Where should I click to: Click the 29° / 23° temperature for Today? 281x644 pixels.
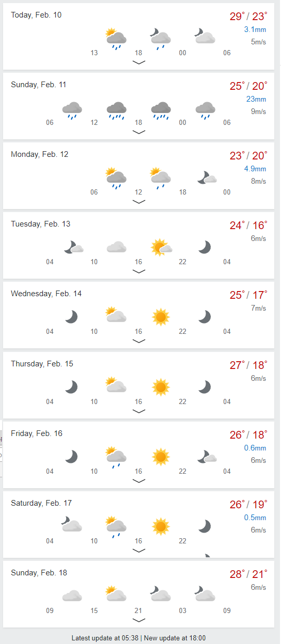pos(248,16)
